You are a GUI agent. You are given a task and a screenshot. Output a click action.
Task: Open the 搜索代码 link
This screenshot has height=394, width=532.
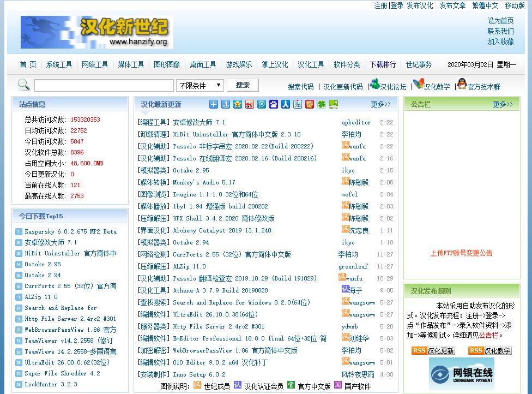pos(300,87)
